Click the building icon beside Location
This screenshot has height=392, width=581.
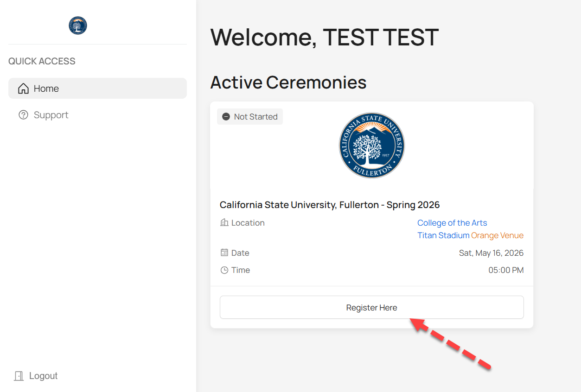pyautogui.click(x=224, y=222)
